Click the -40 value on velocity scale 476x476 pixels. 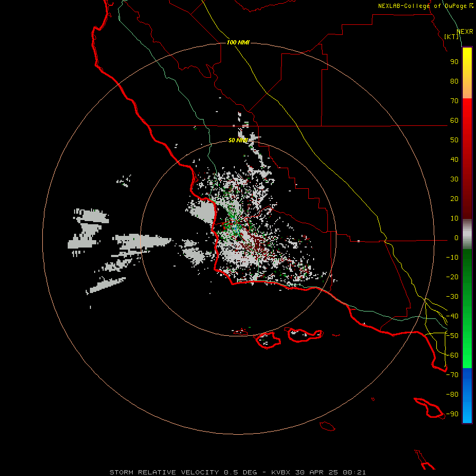(x=452, y=316)
